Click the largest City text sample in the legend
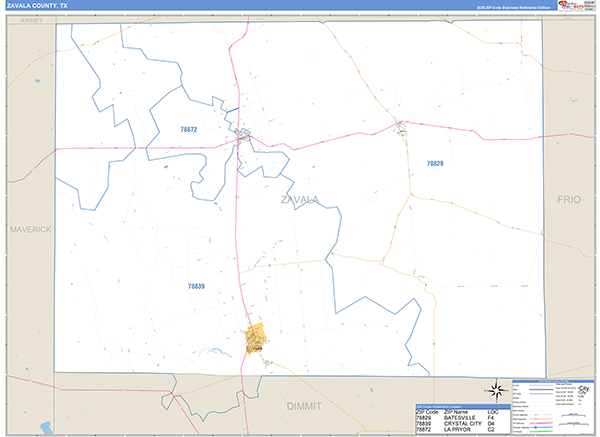 584,388
